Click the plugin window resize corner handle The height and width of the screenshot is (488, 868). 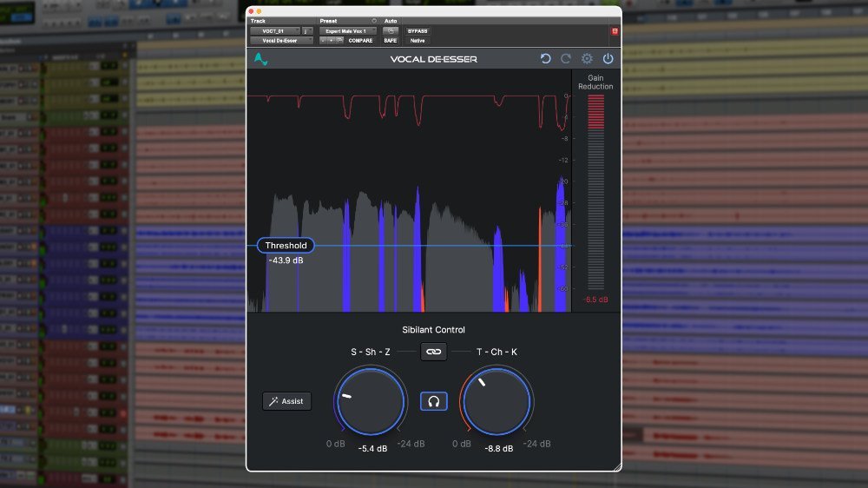[616, 467]
